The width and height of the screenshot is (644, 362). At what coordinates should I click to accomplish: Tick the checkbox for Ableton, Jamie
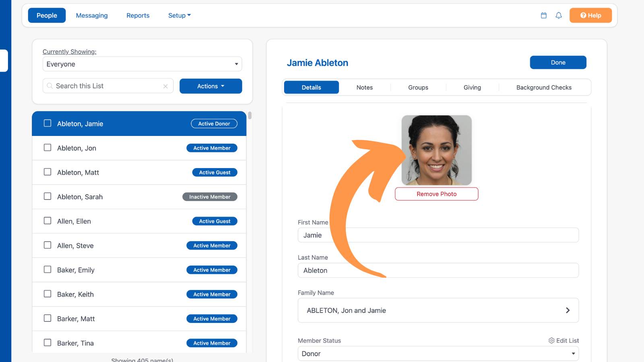(x=47, y=123)
